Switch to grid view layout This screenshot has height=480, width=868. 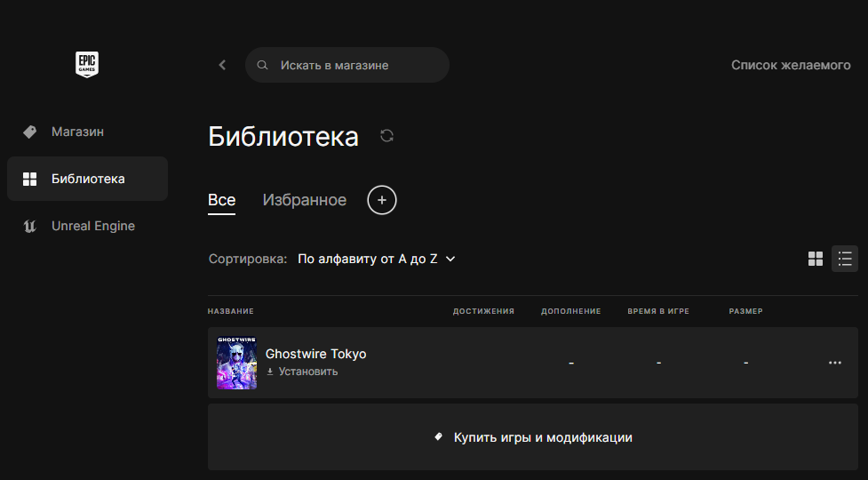click(x=816, y=259)
